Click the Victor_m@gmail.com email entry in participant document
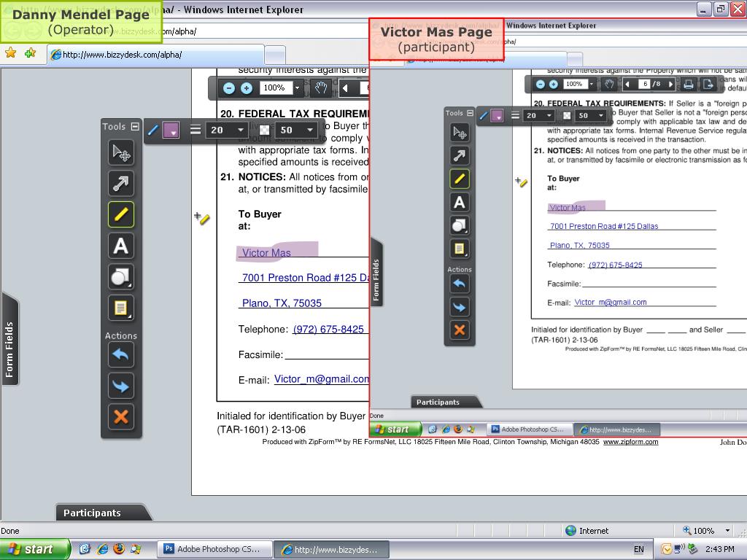The height and width of the screenshot is (560, 747). 611,302
